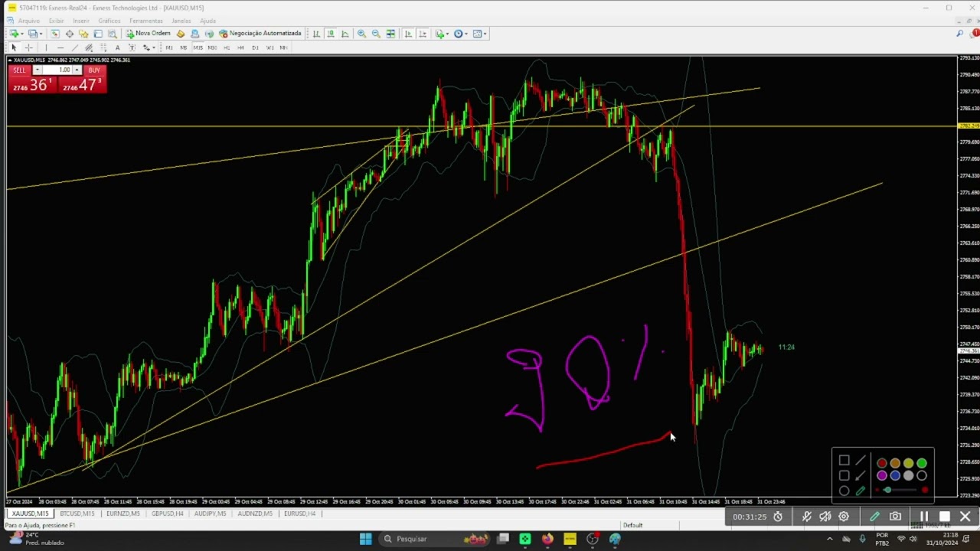Switch chart to bar chart mode

316,34
